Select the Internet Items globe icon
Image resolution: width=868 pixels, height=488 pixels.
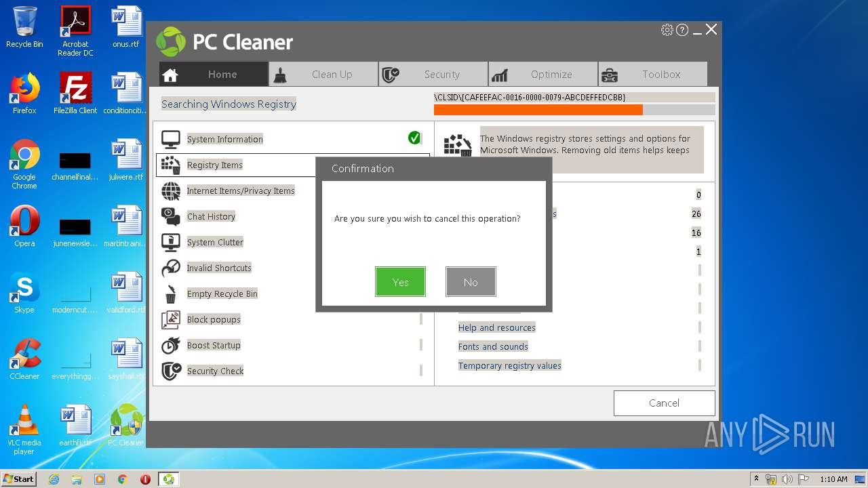(x=171, y=190)
